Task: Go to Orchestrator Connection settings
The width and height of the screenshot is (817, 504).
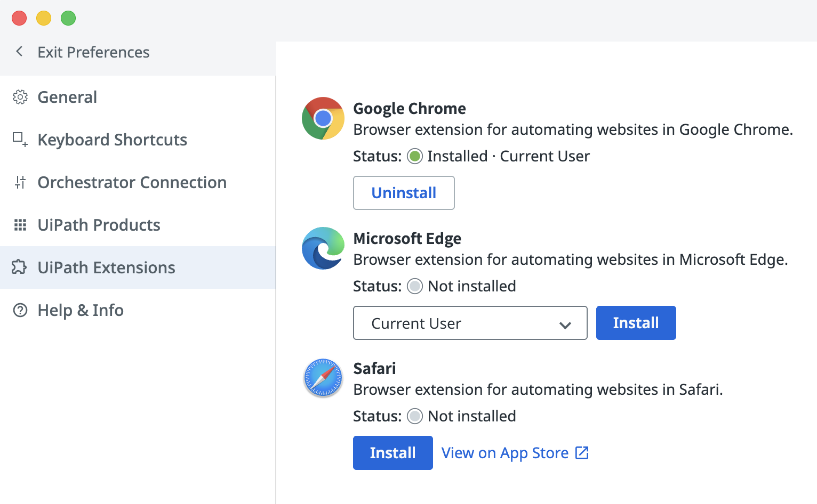Action: (138, 182)
